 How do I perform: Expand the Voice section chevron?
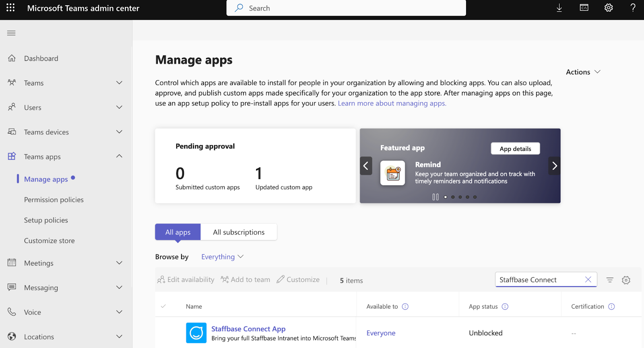point(119,312)
